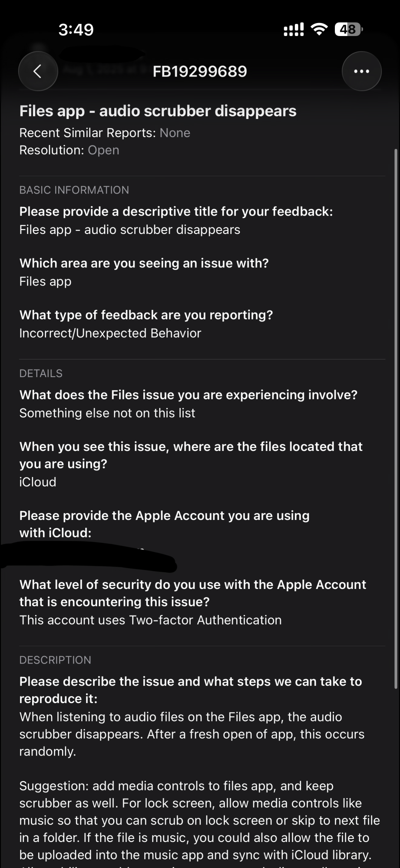Tap the Two-factor Authentication answer text
The height and width of the screenshot is (868, 400).
(150, 620)
